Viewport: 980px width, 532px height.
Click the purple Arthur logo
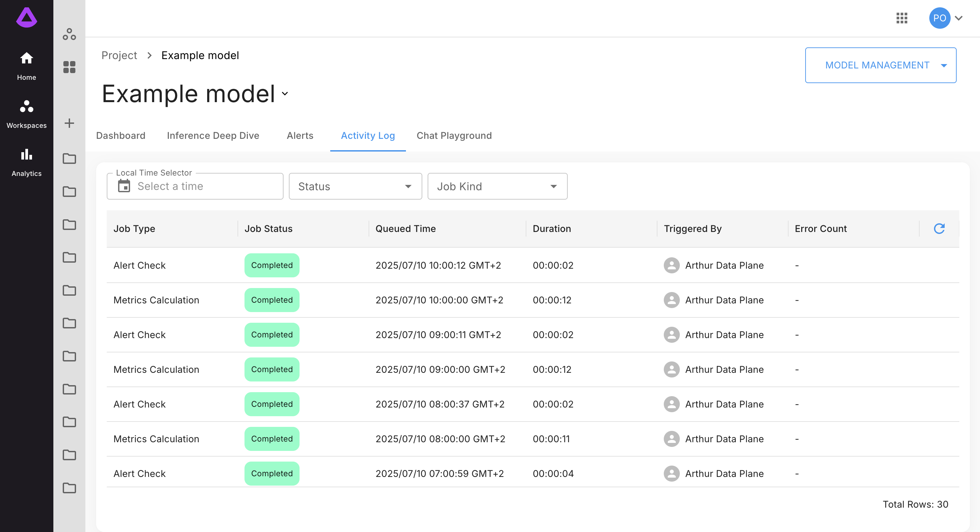click(x=26, y=17)
